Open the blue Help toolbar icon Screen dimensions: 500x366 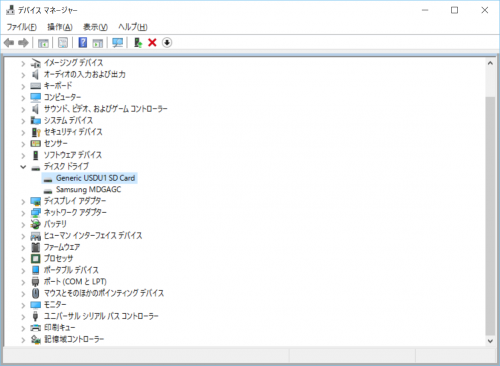click(83, 42)
